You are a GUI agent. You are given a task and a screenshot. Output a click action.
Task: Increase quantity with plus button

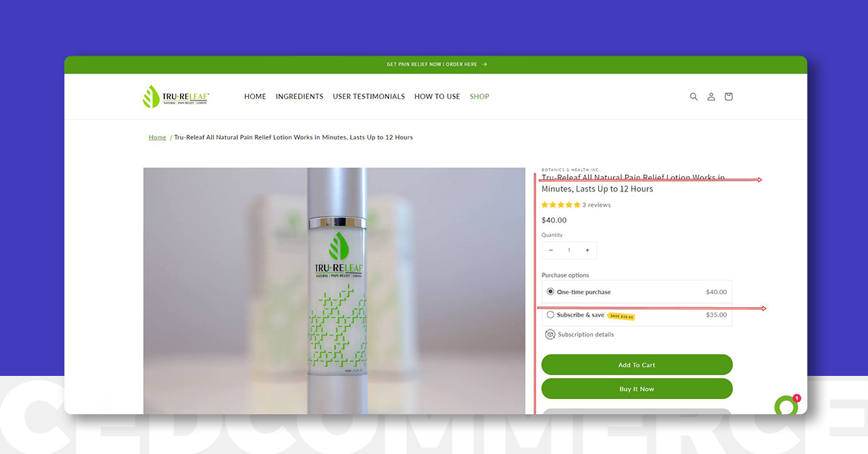tap(587, 250)
